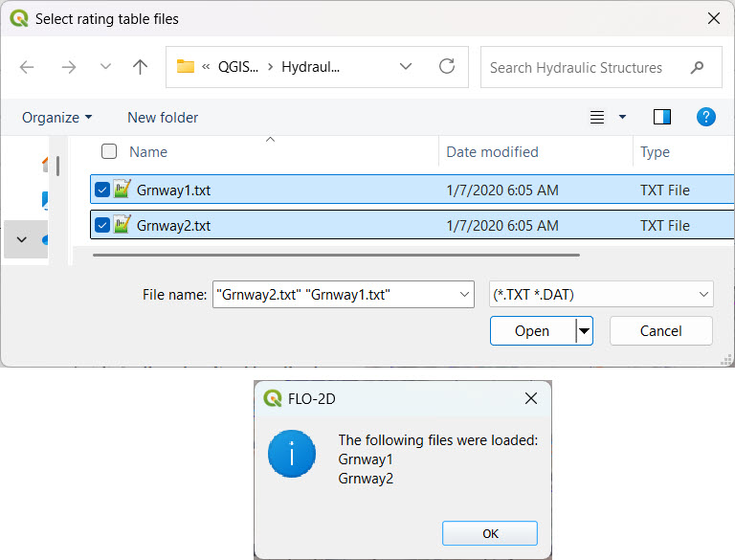Screen dimensions: 735x560
Task: Uncheck the Grnway1.txt checkbox
Action: (102, 190)
